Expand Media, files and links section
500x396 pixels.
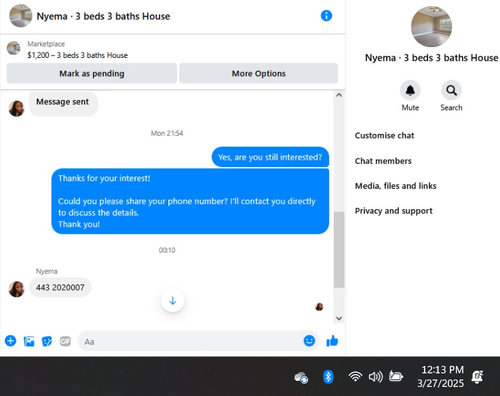pyautogui.click(x=396, y=186)
